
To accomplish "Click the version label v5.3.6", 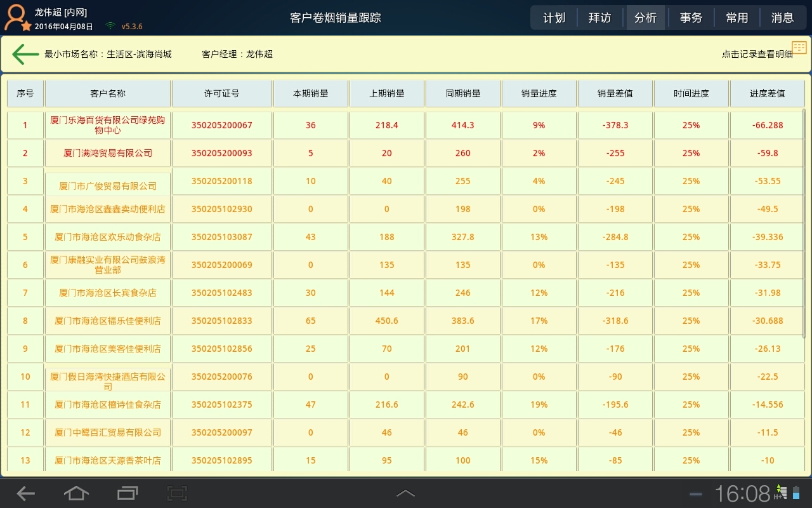I will (x=132, y=27).
